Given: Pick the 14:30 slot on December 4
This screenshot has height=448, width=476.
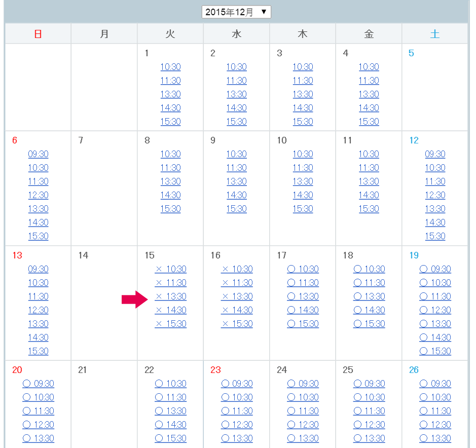Looking at the screenshot, I should coord(369,108).
